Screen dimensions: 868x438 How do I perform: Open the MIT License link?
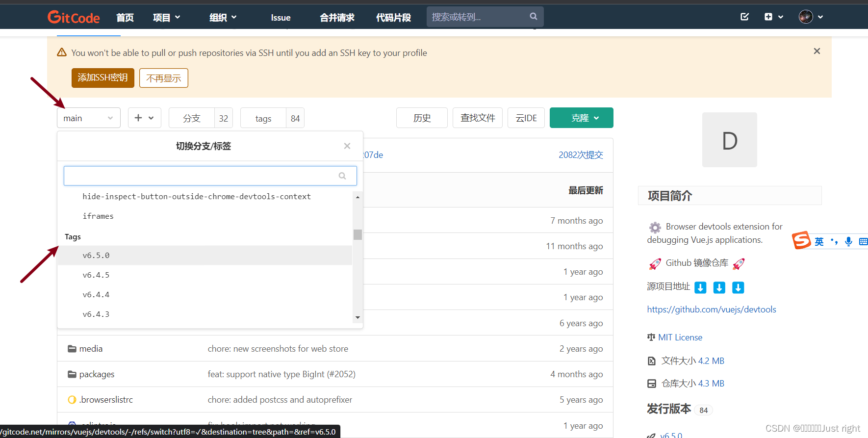pyautogui.click(x=680, y=337)
